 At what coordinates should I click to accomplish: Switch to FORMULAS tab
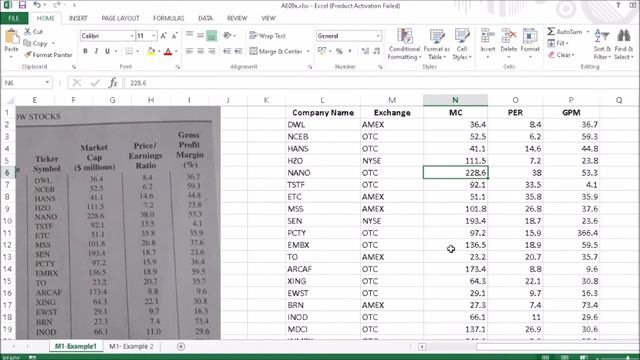click(169, 18)
